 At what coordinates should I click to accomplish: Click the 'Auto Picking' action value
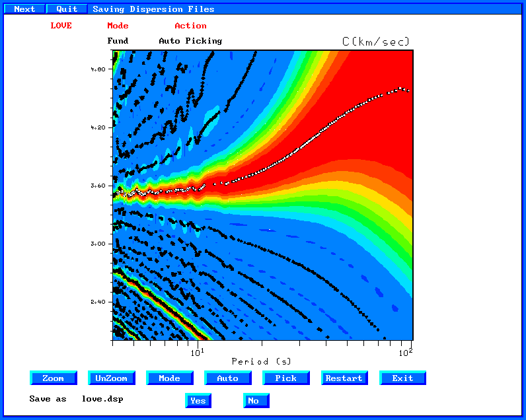(190, 41)
